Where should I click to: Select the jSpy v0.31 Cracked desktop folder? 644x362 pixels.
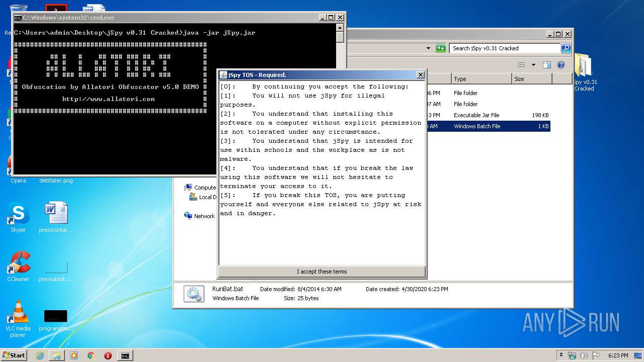pos(584,73)
